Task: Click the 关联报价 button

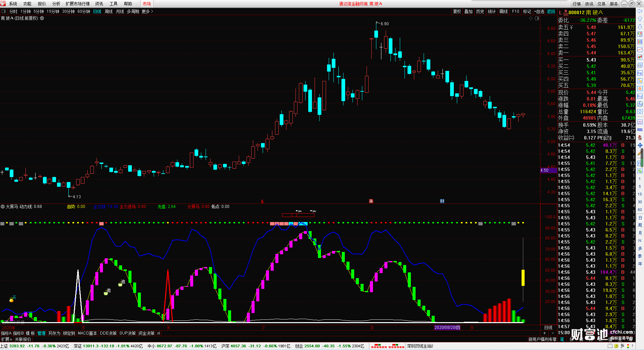Action: [x=23, y=339]
